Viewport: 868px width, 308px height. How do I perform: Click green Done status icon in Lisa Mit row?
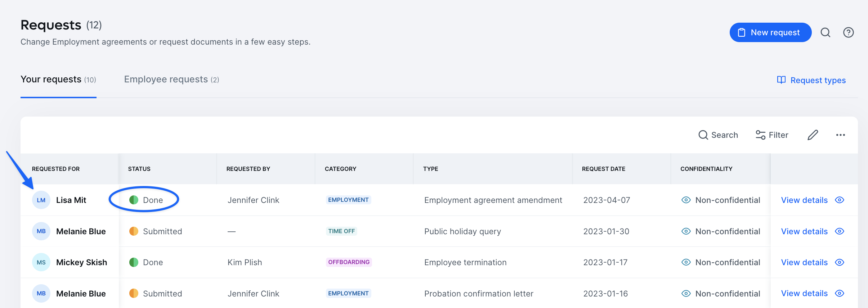coord(134,200)
